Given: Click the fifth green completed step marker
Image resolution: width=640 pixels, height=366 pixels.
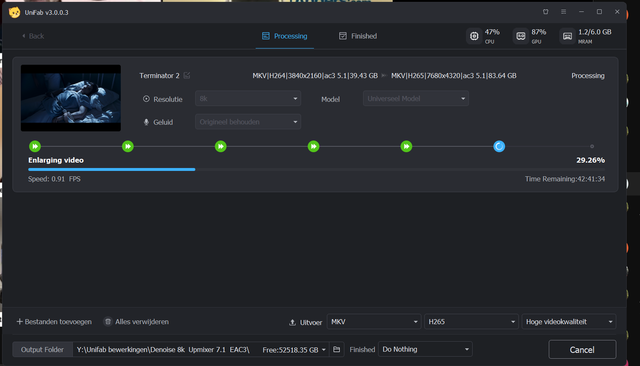Looking at the screenshot, I should point(406,146).
